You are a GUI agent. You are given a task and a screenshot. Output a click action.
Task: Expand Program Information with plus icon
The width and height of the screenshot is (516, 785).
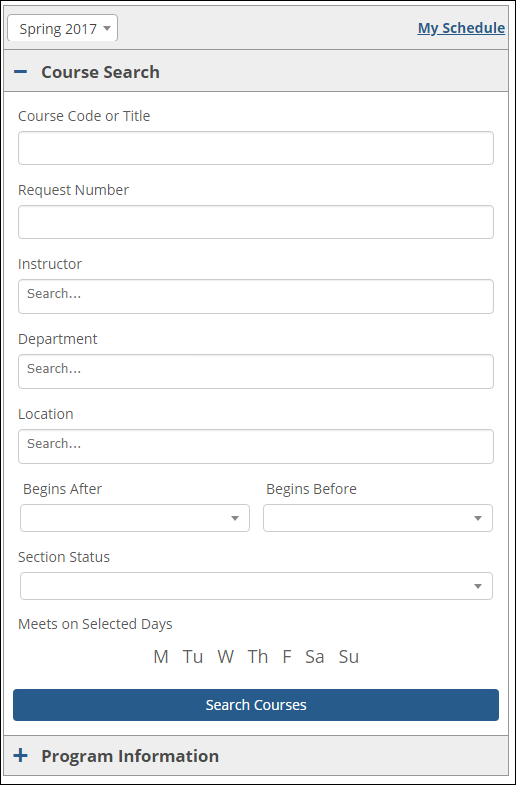click(21, 755)
